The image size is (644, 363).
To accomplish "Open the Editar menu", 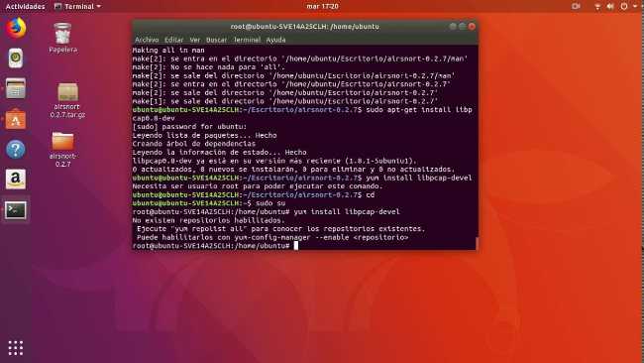I will (x=173, y=40).
